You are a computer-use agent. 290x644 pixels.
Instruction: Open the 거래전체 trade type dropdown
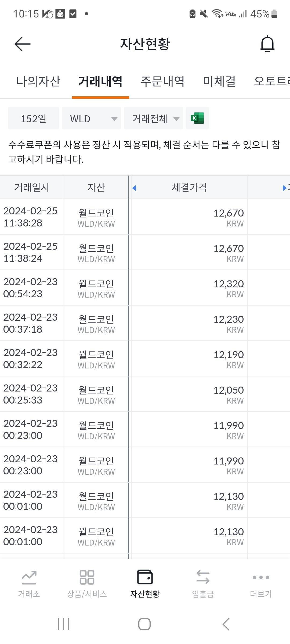coord(153,118)
